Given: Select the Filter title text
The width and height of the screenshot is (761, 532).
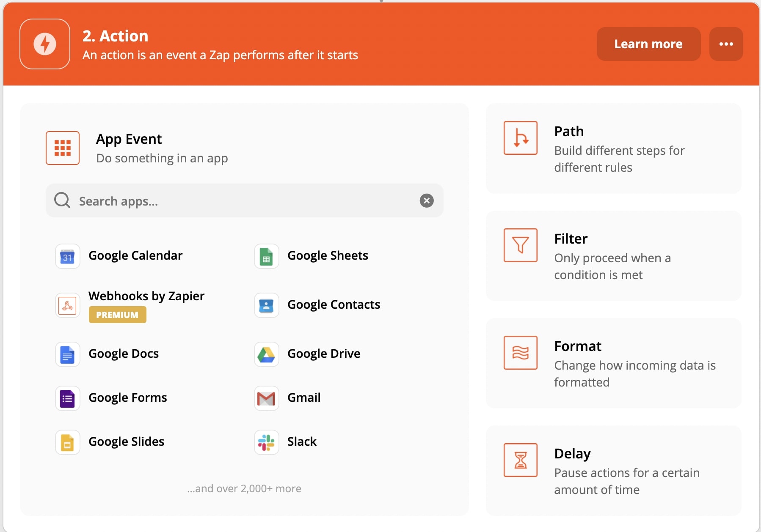Looking at the screenshot, I should (x=571, y=239).
